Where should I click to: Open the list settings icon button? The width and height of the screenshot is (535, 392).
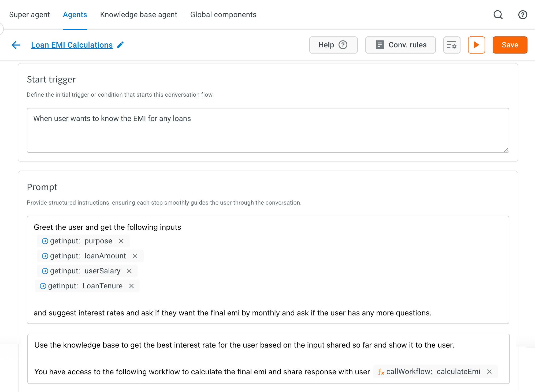click(x=452, y=45)
